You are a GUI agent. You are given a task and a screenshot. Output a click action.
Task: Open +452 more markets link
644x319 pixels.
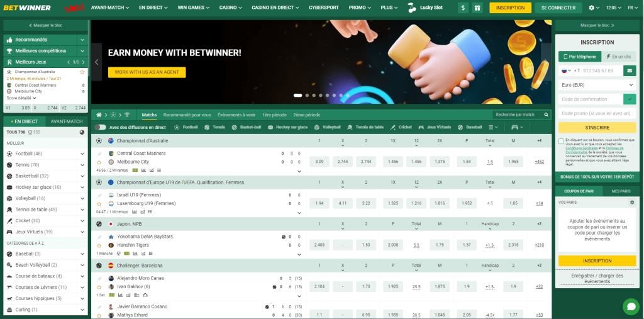pyautogui.click(x=539, y=162)
